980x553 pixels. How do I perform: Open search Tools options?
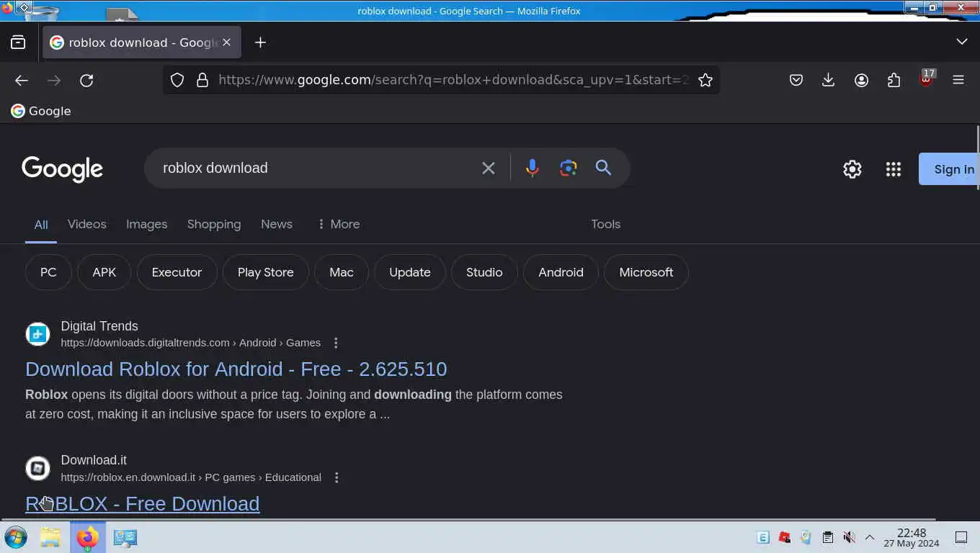click(606, 224)
